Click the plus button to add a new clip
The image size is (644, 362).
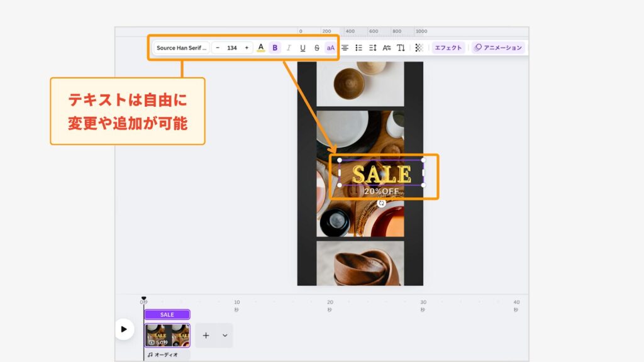tap(206, 336)
